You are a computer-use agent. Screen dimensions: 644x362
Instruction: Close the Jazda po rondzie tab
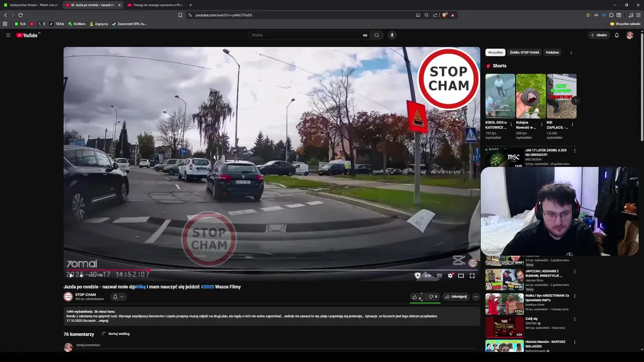pos(119,5)
